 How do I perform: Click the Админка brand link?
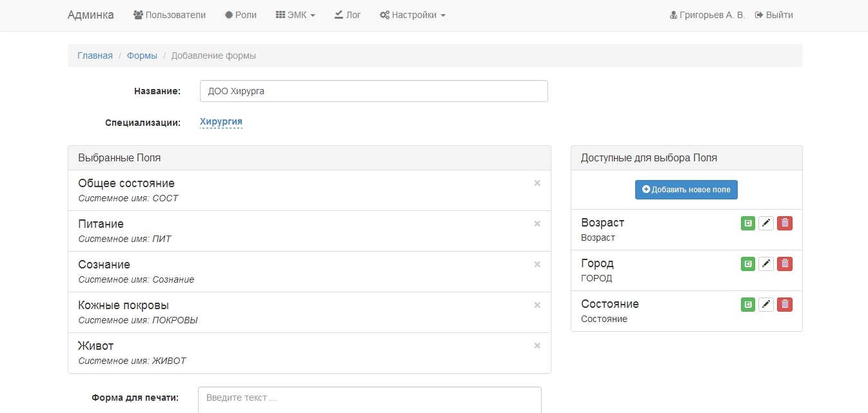tap(91, 15)
